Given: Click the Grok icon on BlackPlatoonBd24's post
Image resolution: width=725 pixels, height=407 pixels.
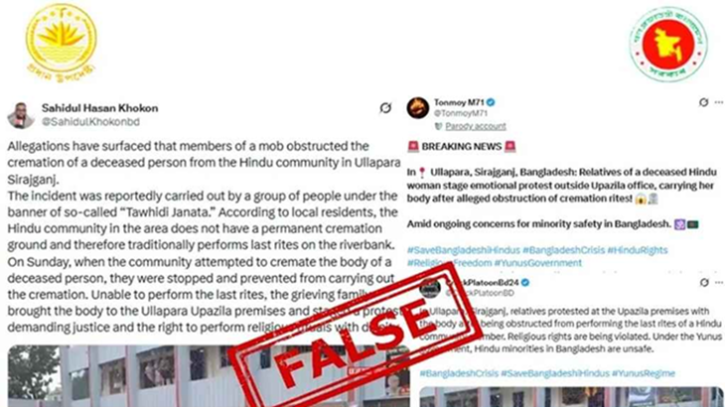Looking at the screenshot, I should point(704,282).
